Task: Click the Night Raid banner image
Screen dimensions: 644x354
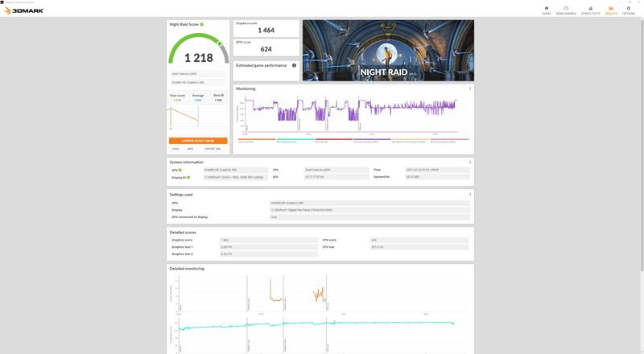Action: coord(388,51)
